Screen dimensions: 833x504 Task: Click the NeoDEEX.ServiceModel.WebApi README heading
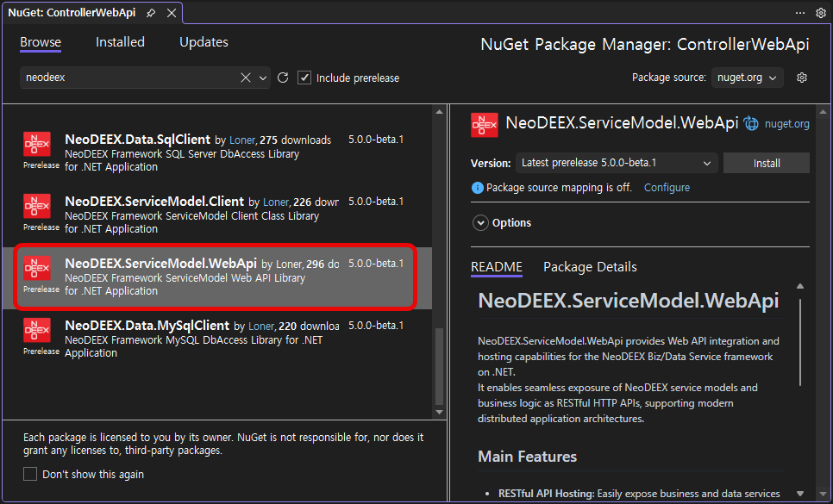pos(628,301)
